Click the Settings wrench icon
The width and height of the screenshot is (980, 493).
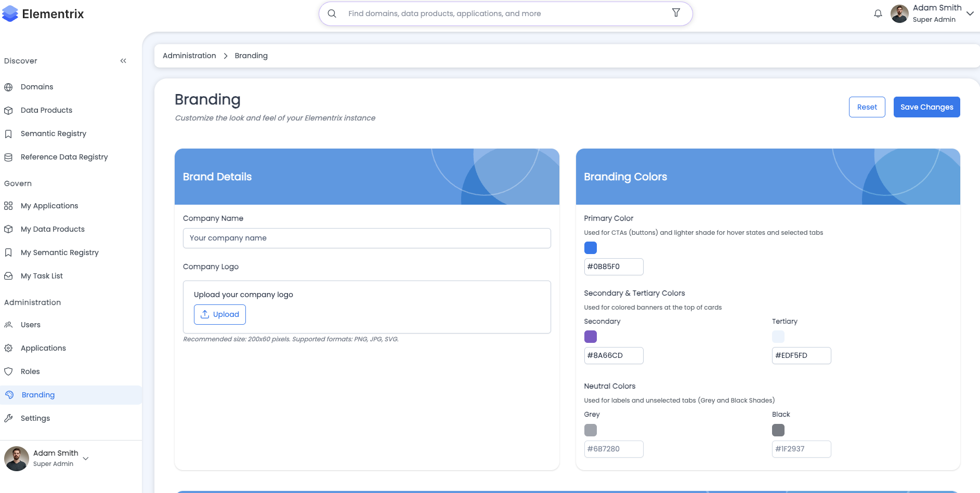pyautogui.click(x=8, y=419)
